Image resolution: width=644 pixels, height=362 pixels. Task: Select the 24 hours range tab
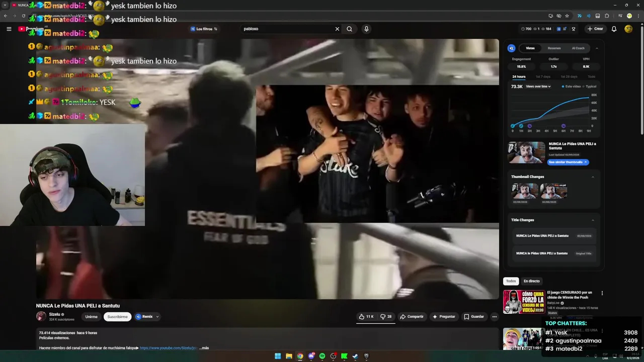coord(519,76)
